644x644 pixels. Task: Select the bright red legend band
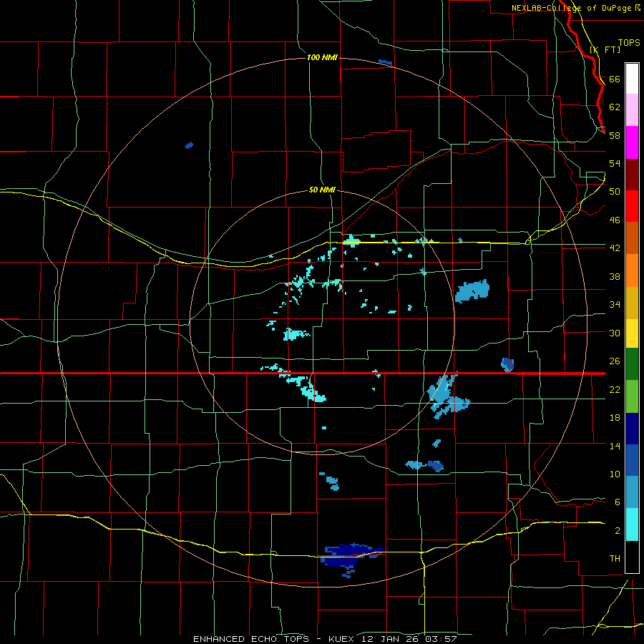click(632, 206)
